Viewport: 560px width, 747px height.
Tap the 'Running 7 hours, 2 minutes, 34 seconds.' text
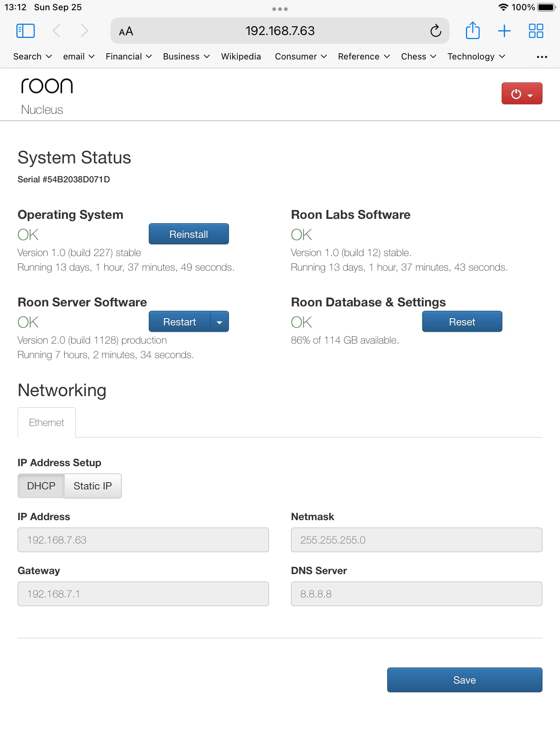tap(106, 355)
